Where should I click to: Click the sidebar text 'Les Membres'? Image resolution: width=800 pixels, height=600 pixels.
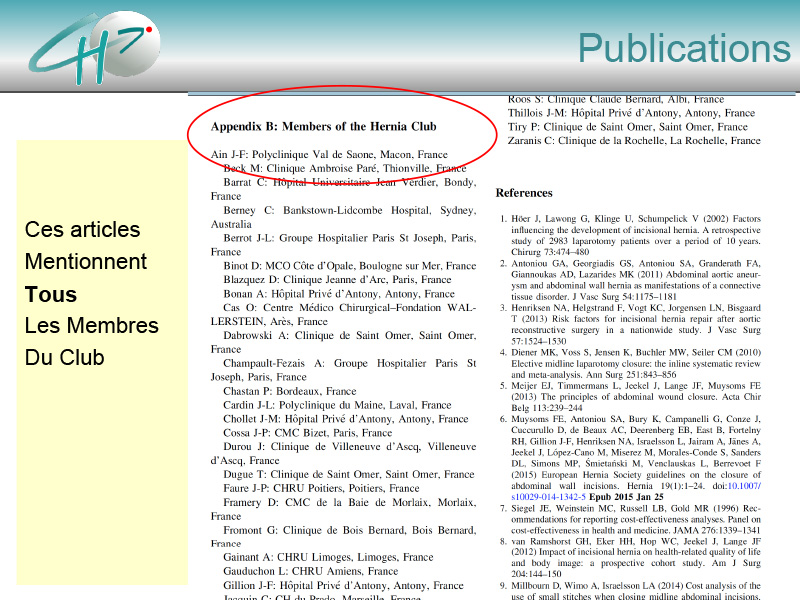point(92,326)
